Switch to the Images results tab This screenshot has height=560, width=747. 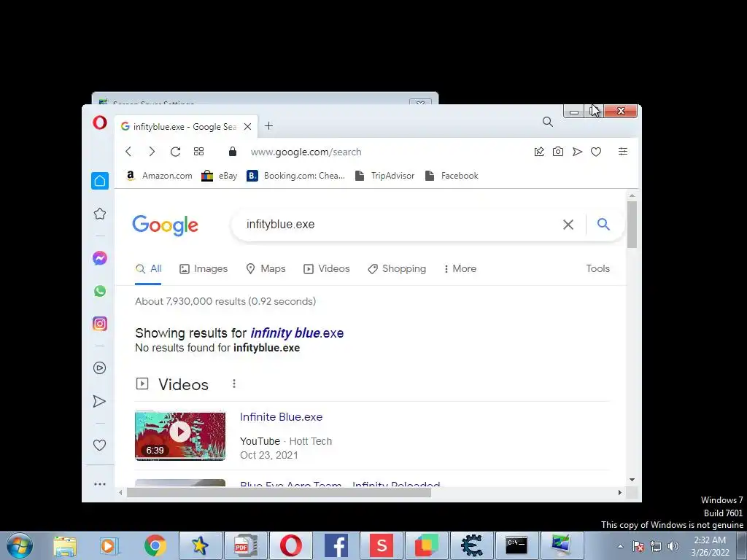point(204,268)
